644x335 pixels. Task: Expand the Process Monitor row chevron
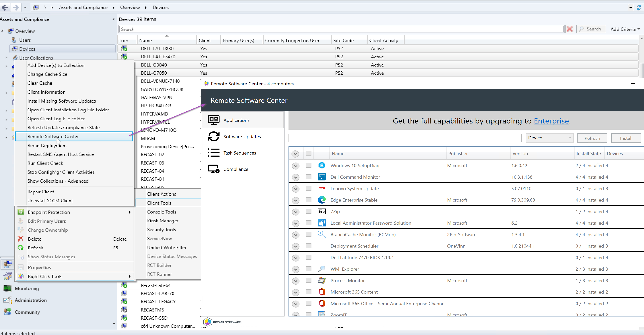click(x=295, y=281)
